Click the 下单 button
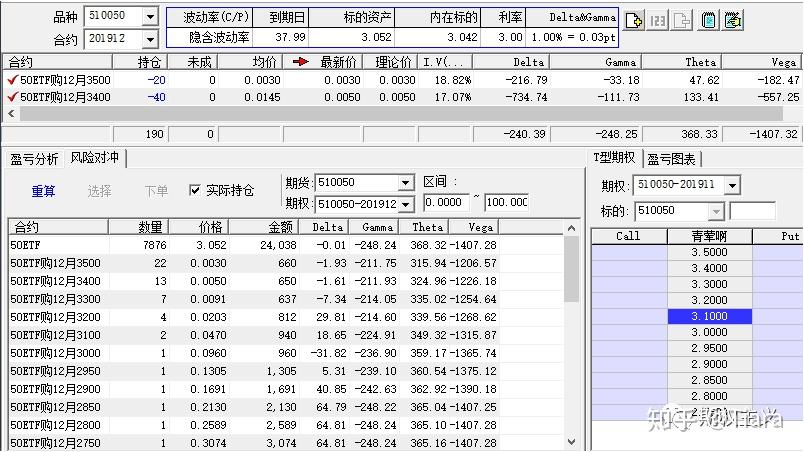This screenshot has height=452, width=804. point(156,191)
